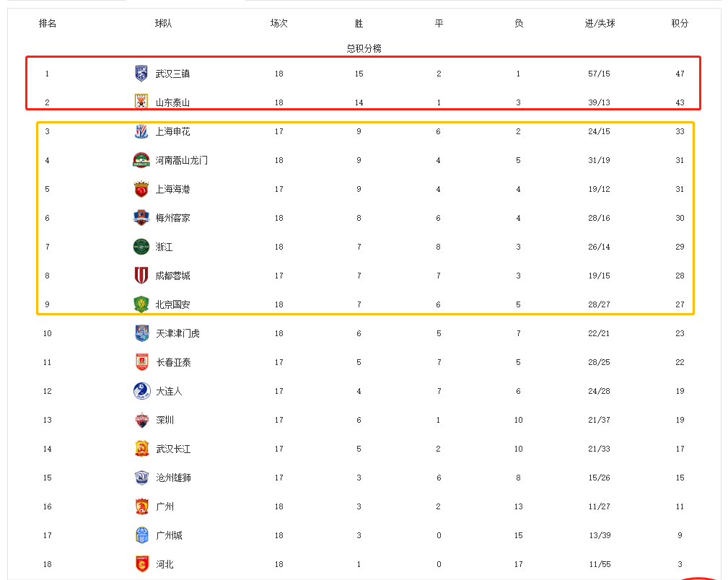Open the 河南嵩山龙门 team crest
728x580 pixels.
[x=141, y=160]
